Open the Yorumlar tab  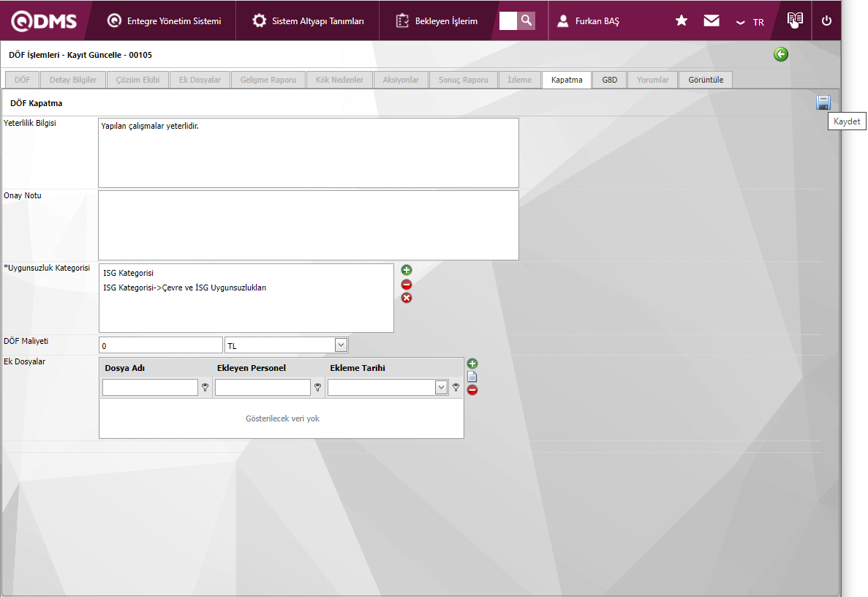[653, 80]
